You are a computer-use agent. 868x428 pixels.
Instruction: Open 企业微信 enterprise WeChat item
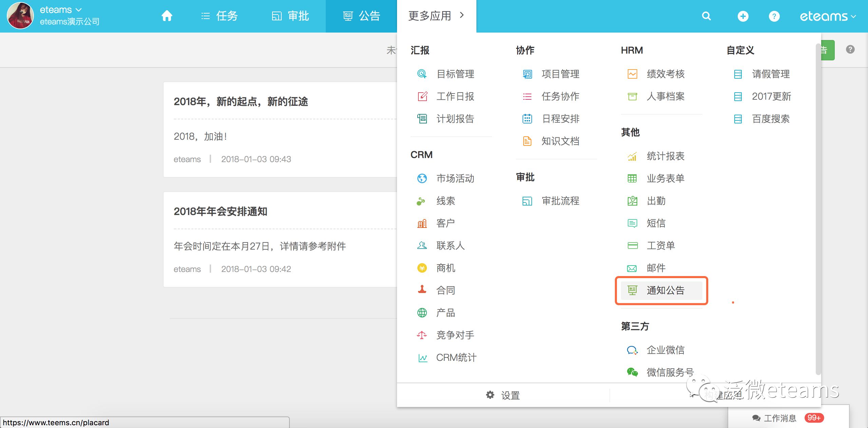point(665,350)
